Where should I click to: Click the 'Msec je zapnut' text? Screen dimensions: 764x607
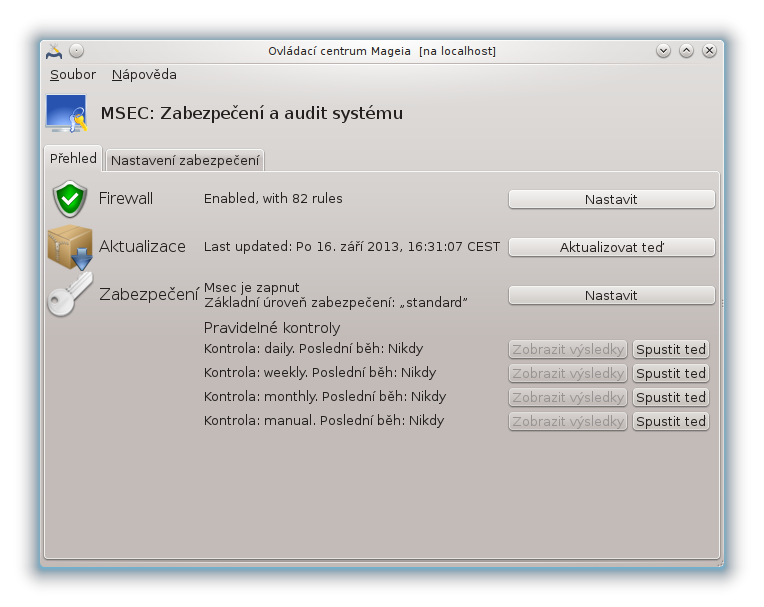[x=251, y=287]
